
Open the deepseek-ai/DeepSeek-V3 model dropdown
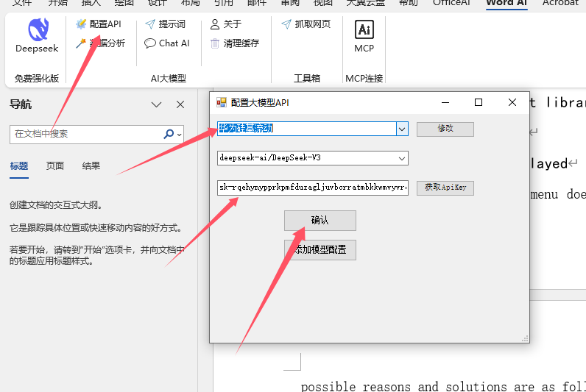402,158
